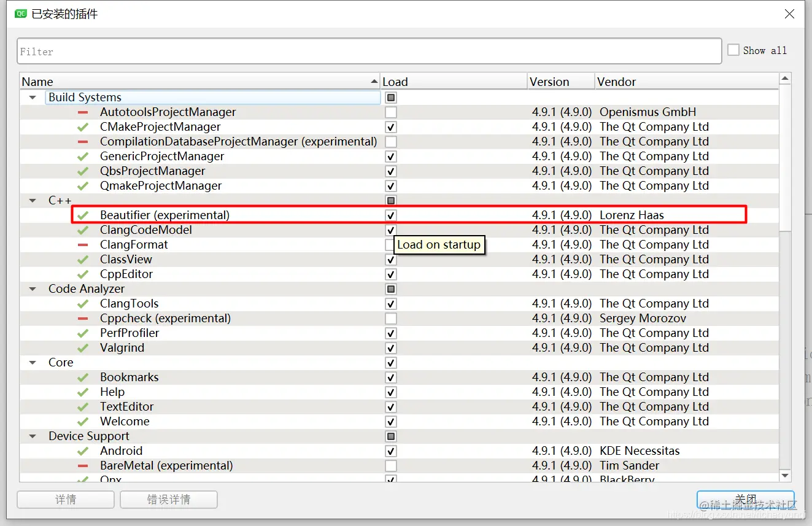This screenshot has width=812, height=526.
Task: Click green check icon beside QmakeProjectManager
Action: point(83,186)
